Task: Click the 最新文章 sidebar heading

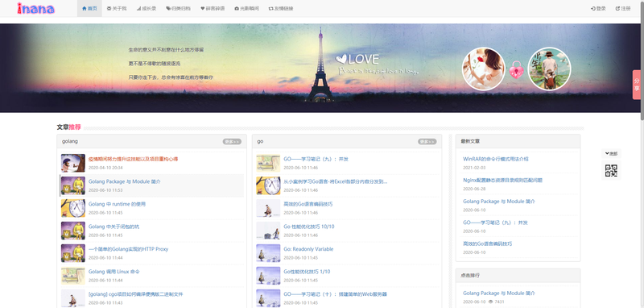Action: click(470, 141)
